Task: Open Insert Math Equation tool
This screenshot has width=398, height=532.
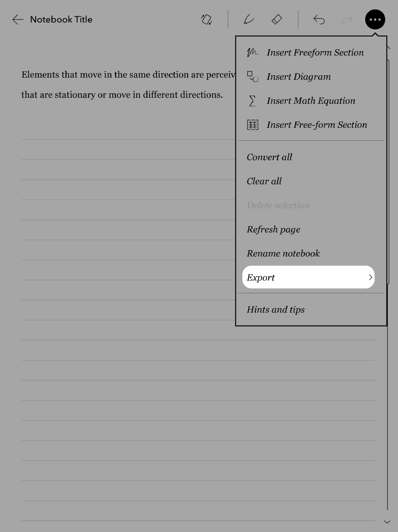Action: point(311,100)
